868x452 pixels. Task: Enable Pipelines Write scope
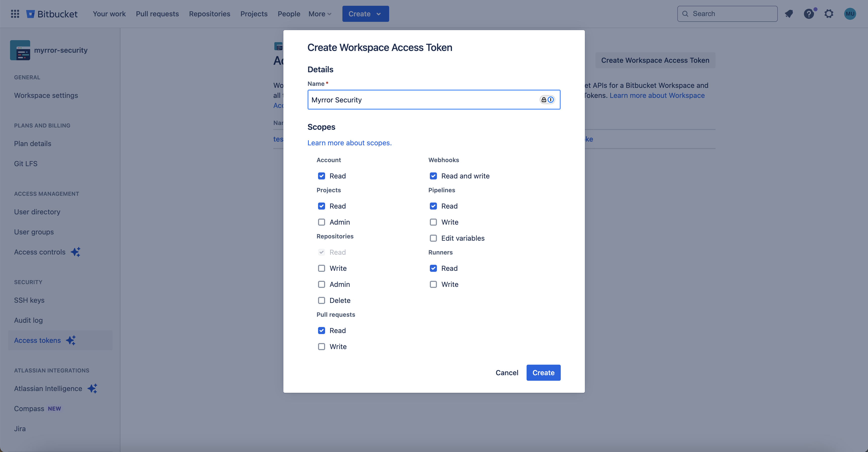[x=433, y=222]
